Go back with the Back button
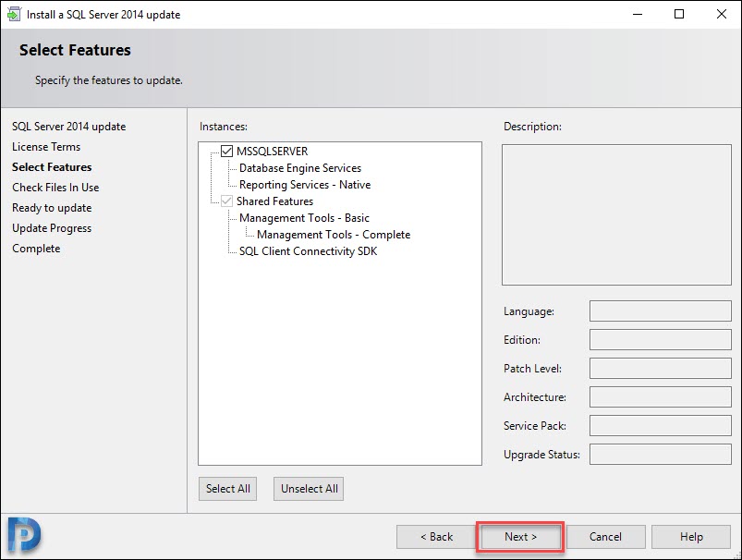 [x=436, y=537]
